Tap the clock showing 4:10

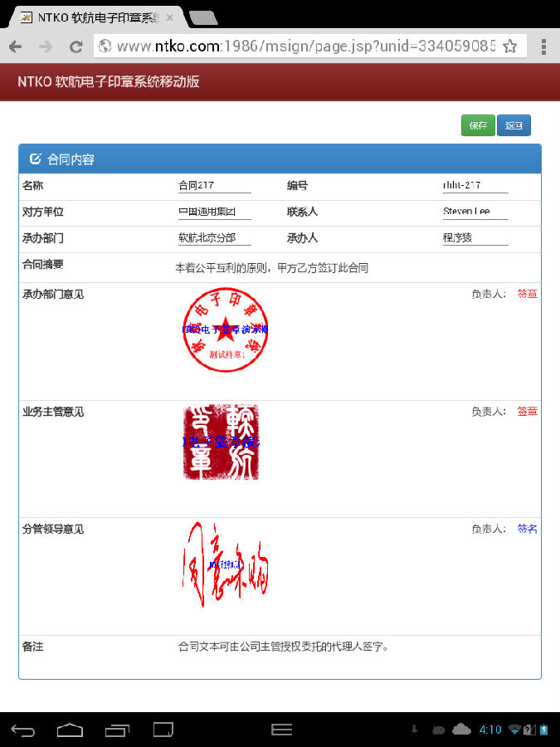pos(490,730)
